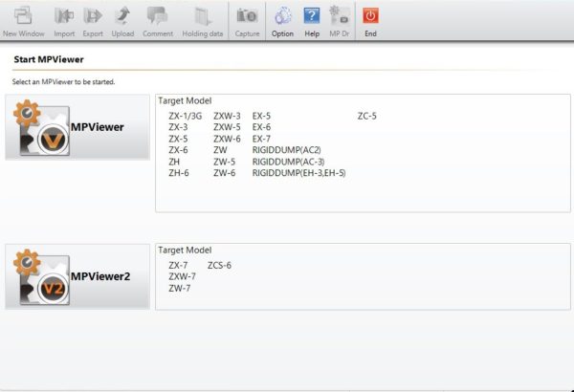Click the Start MPViewer heading
This screenshot has width=574, height=392.
pos(49,59)
